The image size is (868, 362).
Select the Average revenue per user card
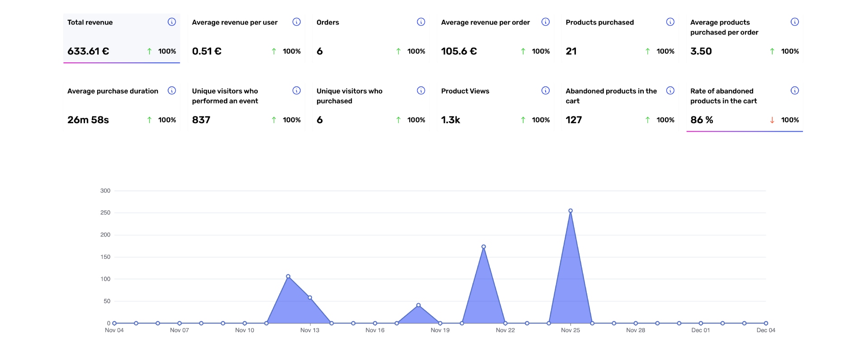coord(246,38)
